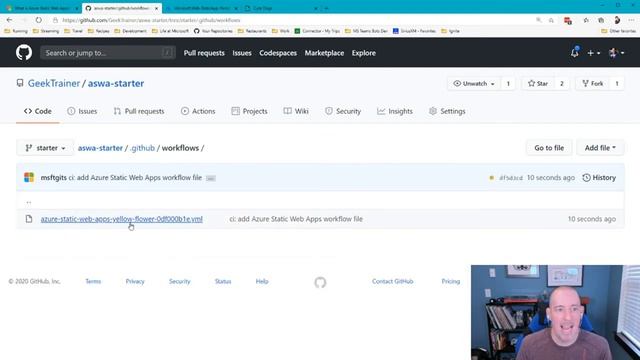This screenshot has width=640, height=360.
Task: Open the commit status yellow dot
Action: (491, 178)
